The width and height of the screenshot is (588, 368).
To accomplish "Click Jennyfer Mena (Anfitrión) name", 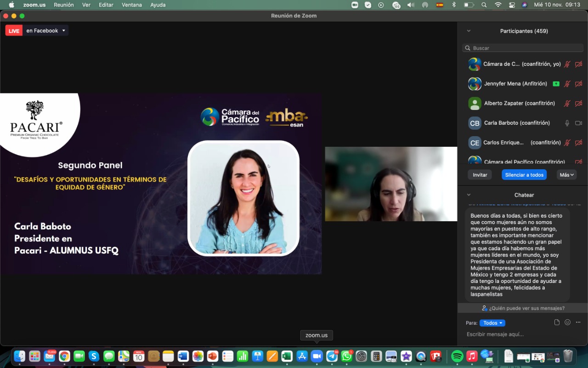I will 515,84.
